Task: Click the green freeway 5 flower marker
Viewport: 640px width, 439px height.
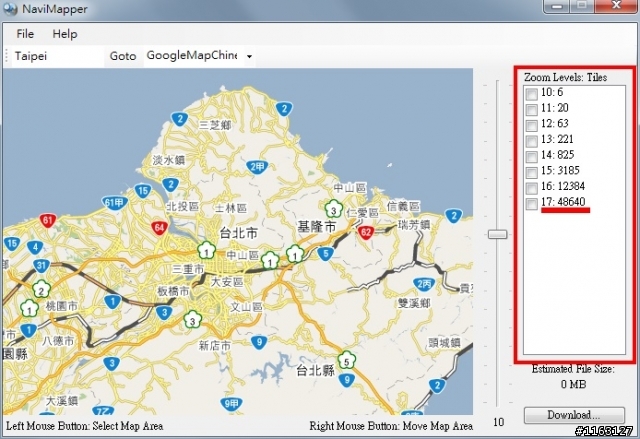Action: pos(347,361)
